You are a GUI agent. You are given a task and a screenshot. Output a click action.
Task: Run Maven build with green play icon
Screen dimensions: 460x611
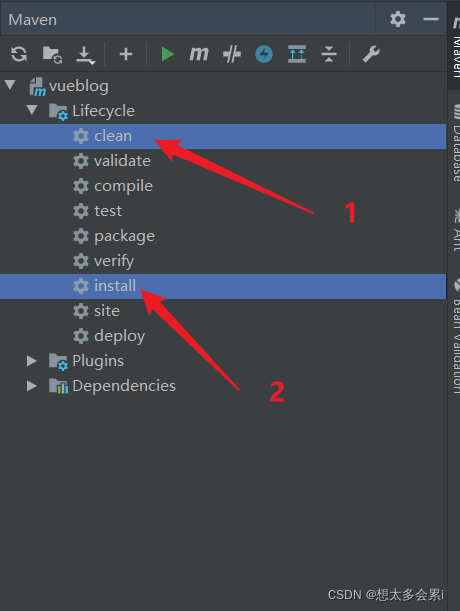(168, 54)
